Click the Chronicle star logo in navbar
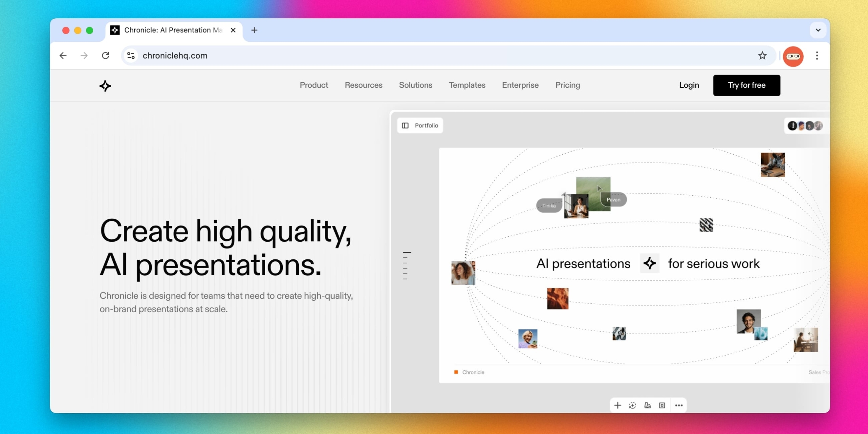Image resolution: width=868 pixels, height=434 pixels. tap(105, 86)
